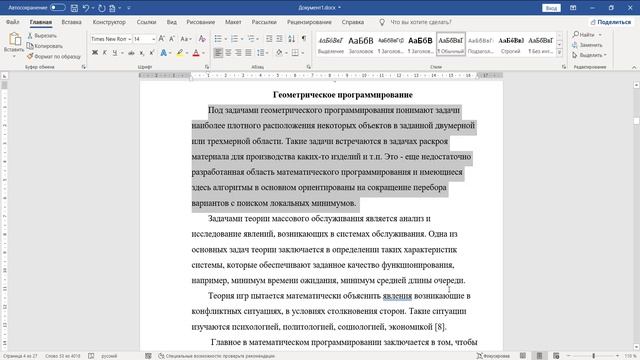Image resolution: width=640 pixels, height=360 pixels.
Task: Toggle strikethrough formatting
Action: click(x=131, y=53)
